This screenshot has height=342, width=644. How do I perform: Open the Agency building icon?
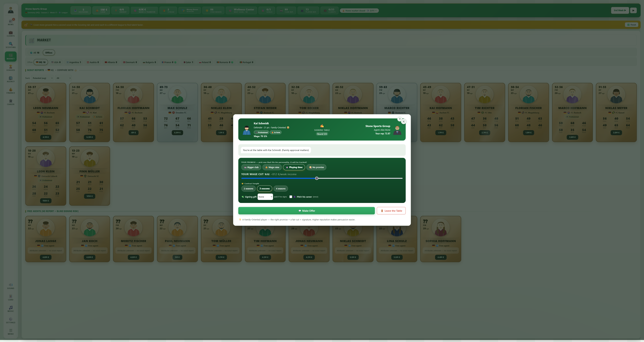(11, 79)
